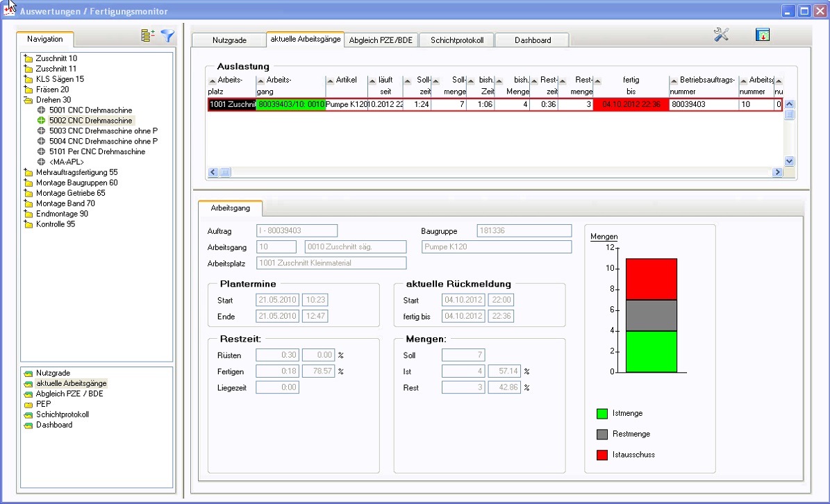The height and width of the screenshot is (504, 830).
Task: Click the Navigation panel tab
Action: pos(45,39)
